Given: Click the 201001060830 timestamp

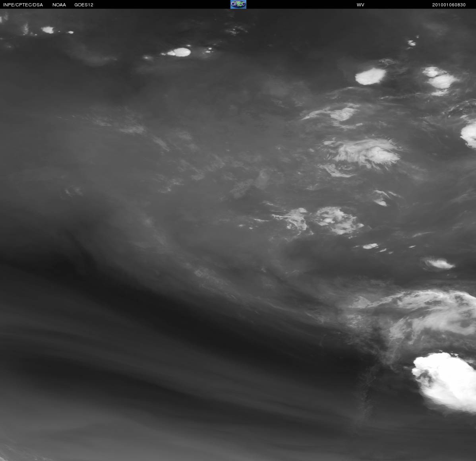Looking at the screenshot, I should pos(449,5).
